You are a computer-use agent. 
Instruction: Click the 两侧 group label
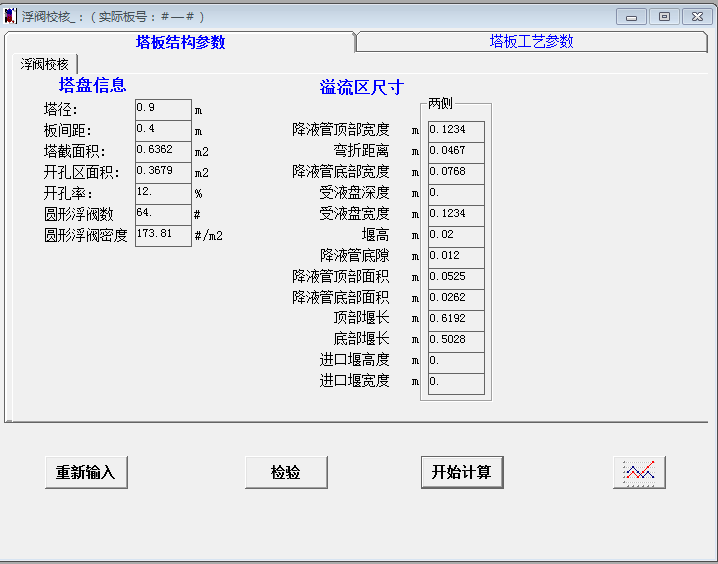tap(440, 103)
